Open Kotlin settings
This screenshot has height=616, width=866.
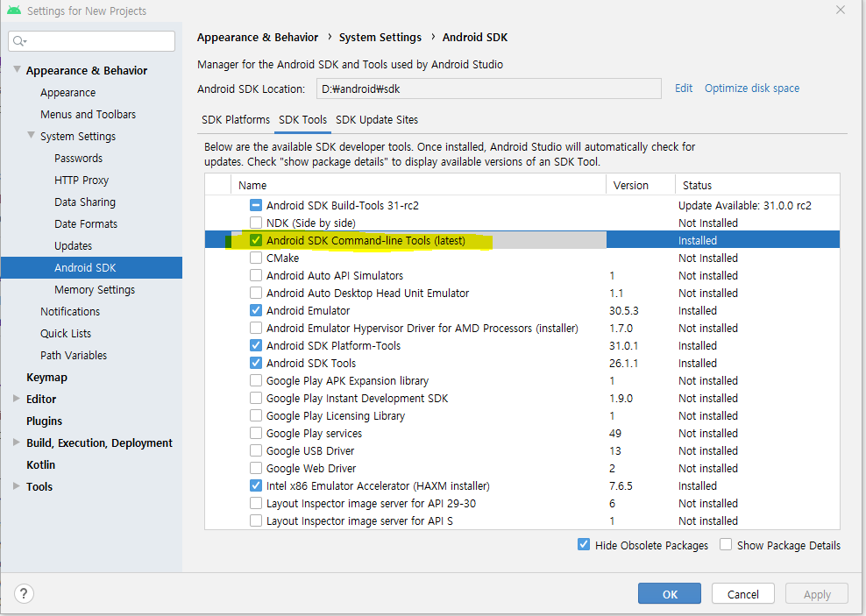41,464
